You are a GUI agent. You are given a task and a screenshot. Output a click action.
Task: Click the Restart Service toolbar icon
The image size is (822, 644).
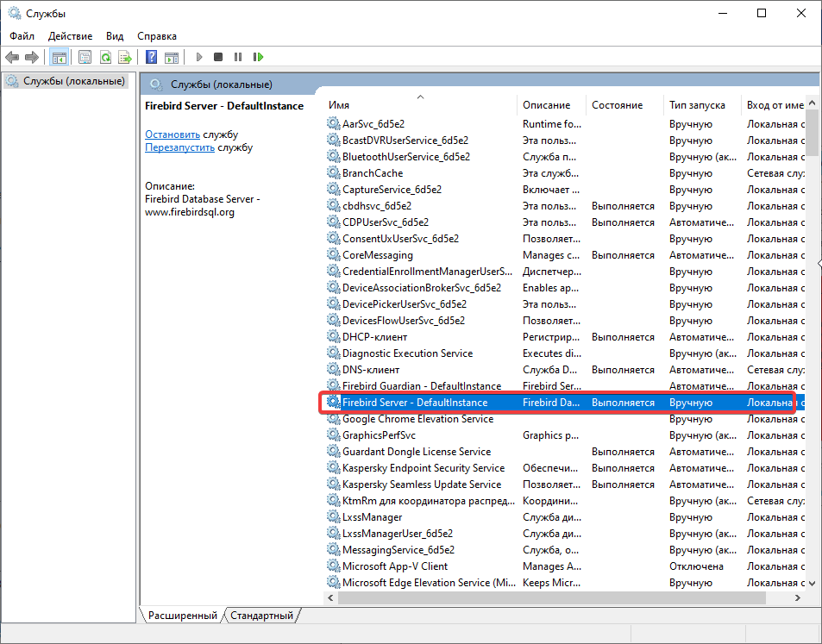[258, 58]
